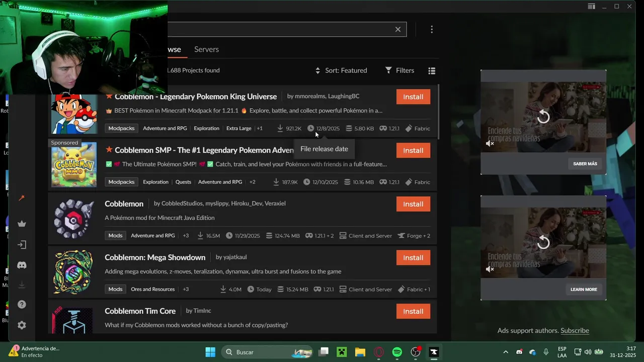Open Opera GX from the taskbar
The width and height of the screenshot is (644, 362).
(x=379, y=352)
